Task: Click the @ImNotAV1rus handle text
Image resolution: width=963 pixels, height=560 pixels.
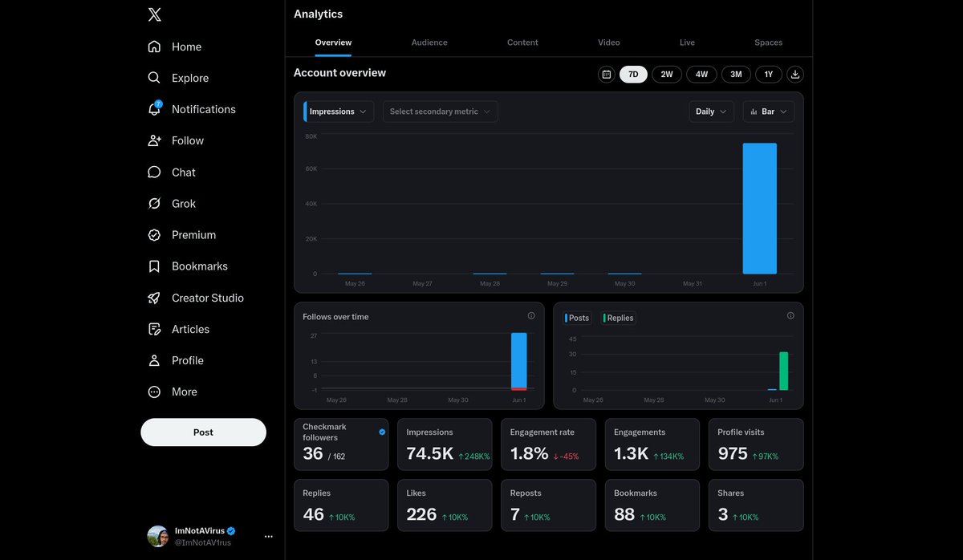Action: (x=203, y=542)
